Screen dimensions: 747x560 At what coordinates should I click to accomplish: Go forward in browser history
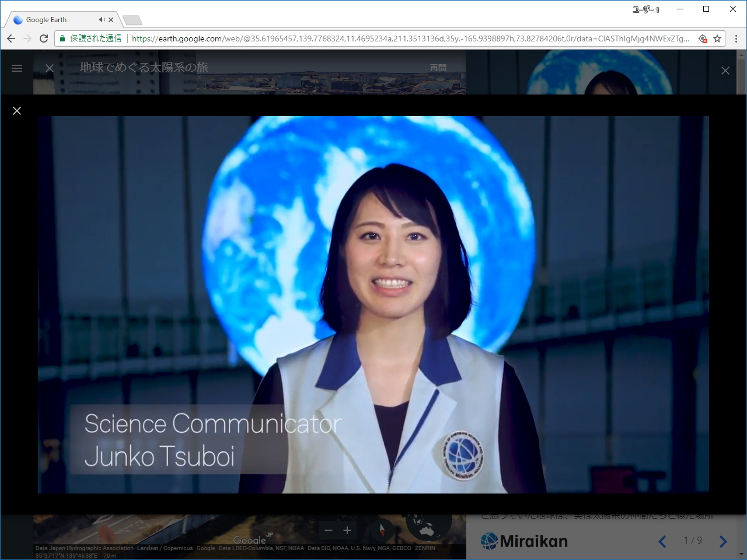pos(27,38)
